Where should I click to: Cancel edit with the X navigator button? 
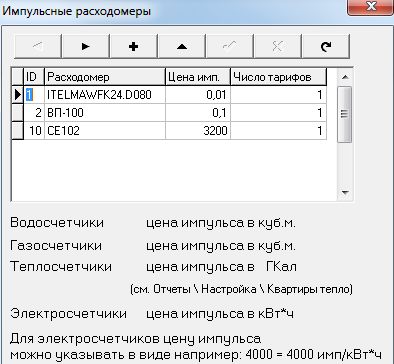click(278, 46)
